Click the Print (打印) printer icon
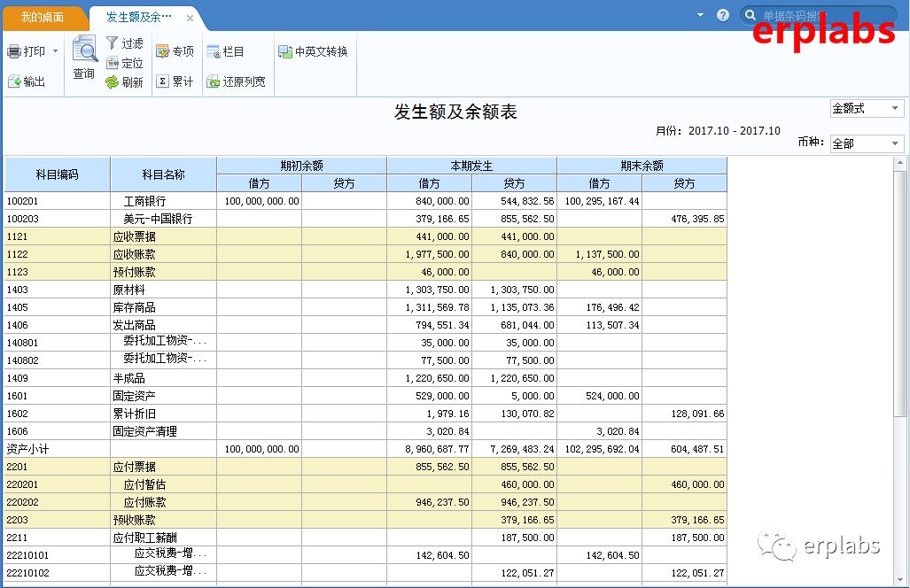Viewport: 910px width, 588px height. 14,51
